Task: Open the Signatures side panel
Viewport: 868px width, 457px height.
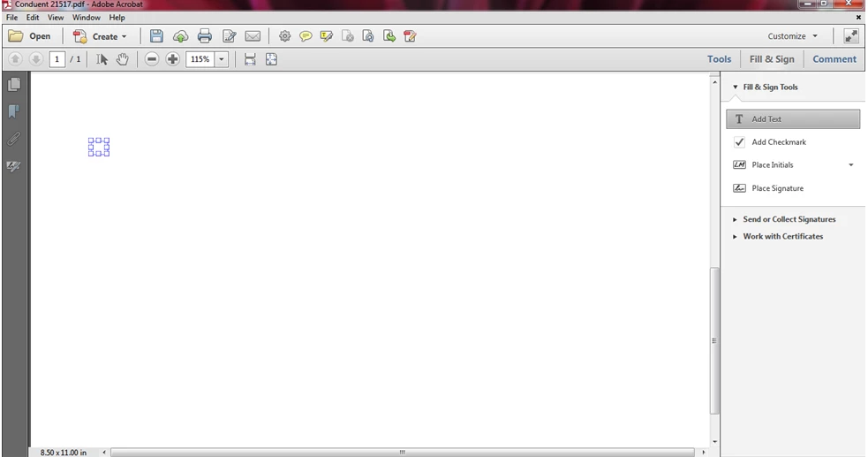Action: click(14, 165)
